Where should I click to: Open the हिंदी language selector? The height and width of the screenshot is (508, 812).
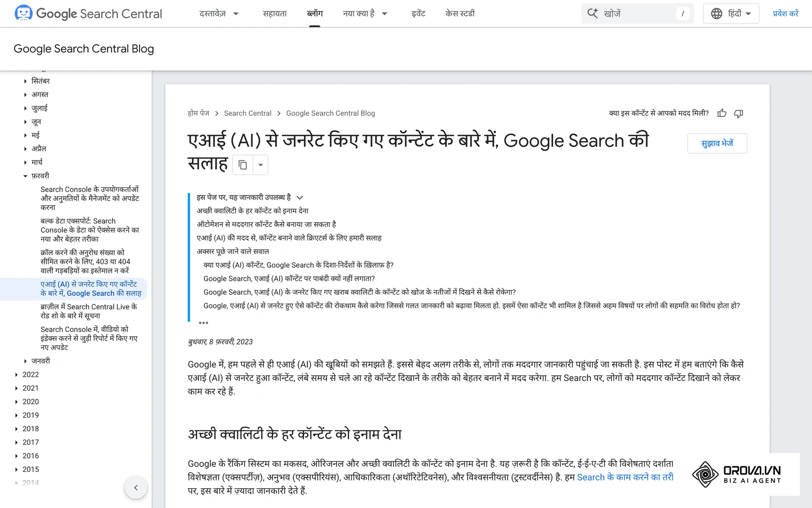pos(731,14)
